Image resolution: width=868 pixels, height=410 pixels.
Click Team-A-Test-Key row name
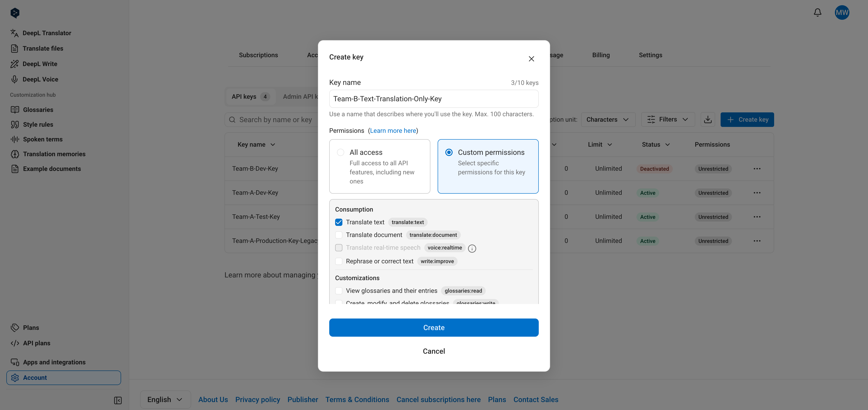(x=256, y=217)
